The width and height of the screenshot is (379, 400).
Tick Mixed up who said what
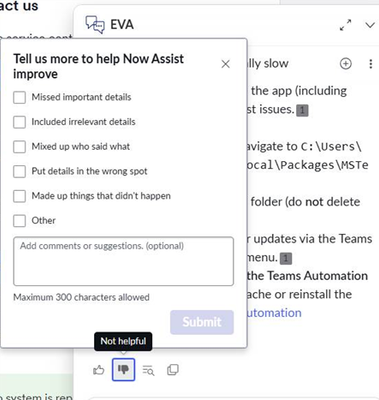19,147
